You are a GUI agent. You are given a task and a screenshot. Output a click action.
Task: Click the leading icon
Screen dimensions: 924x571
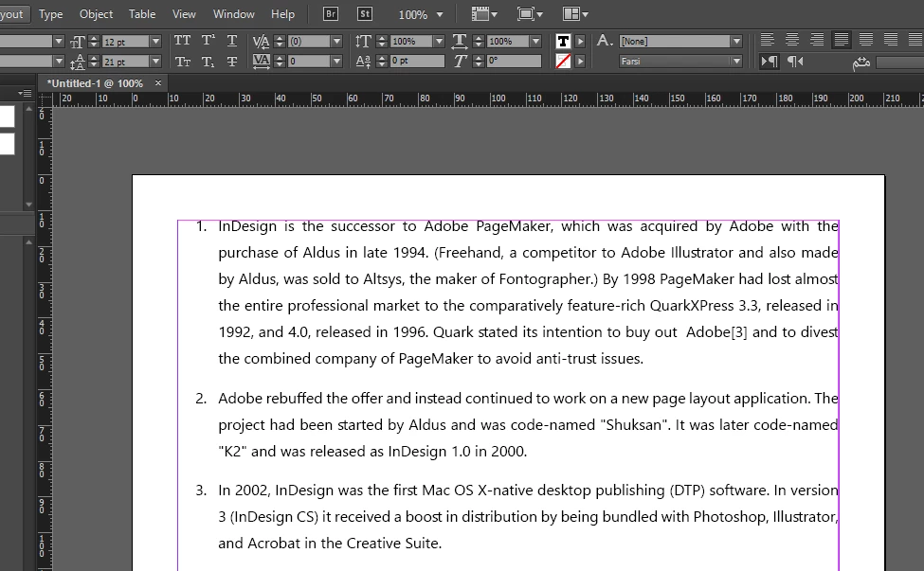pyautogui.click(x=77, y=62)
